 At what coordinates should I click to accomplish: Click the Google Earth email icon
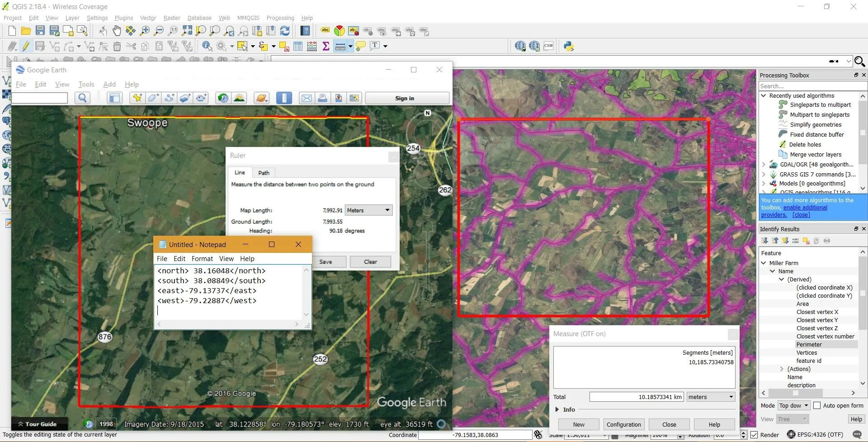point(307,98)
